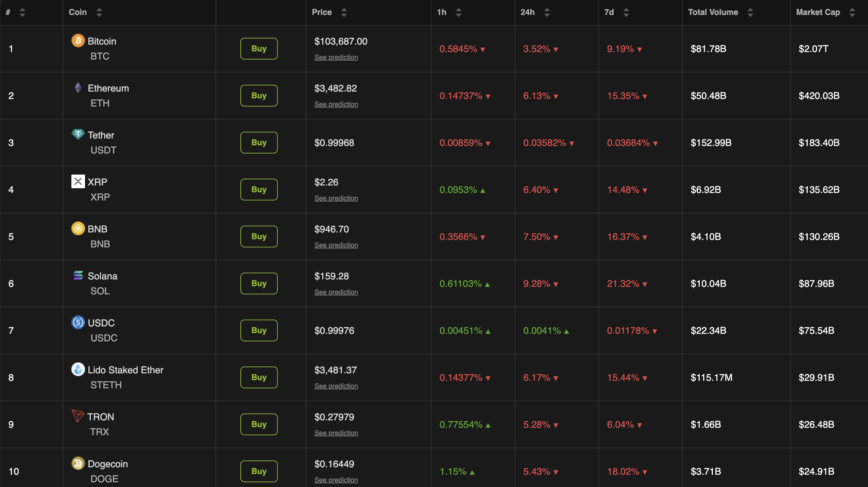This screenshot has width=868, height=487.
Task: Click the Tether coin icon
Action: [x=78, y=134]
